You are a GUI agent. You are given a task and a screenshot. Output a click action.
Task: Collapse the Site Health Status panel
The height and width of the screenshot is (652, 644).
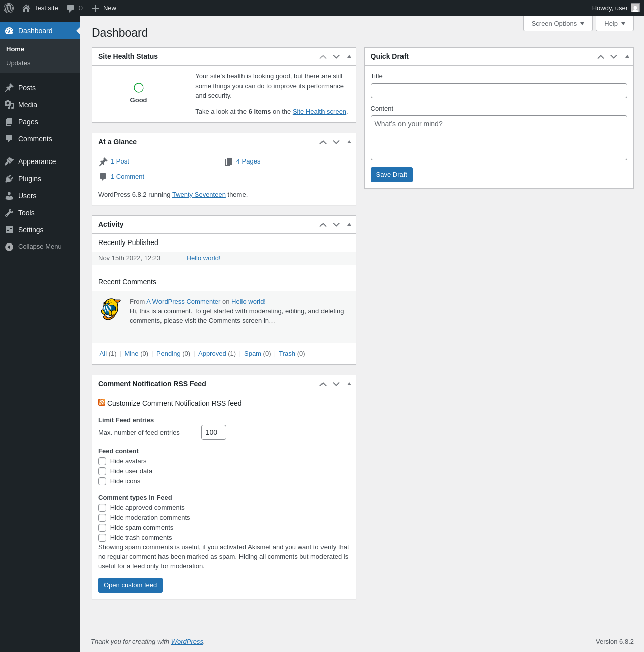pos(349,56)
